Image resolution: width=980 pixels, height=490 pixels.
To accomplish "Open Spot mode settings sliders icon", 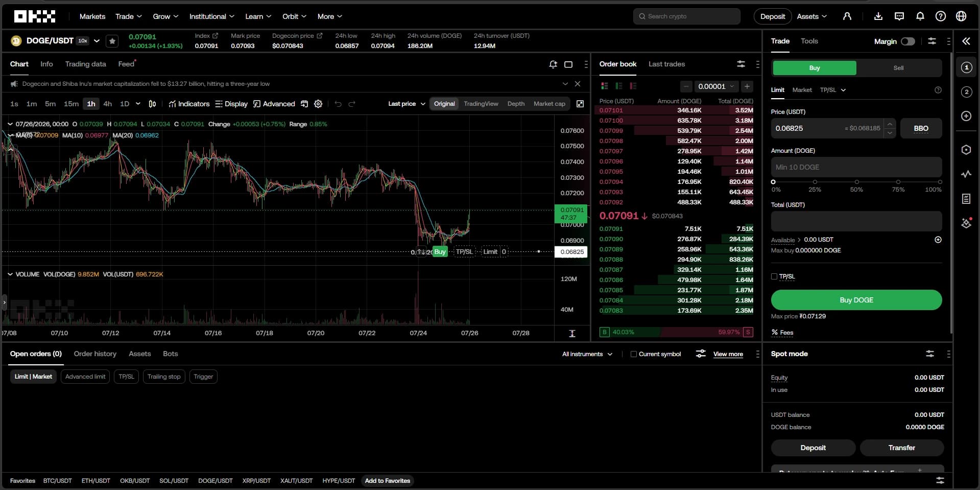I will pyautogui.click(x=930, y=354).
